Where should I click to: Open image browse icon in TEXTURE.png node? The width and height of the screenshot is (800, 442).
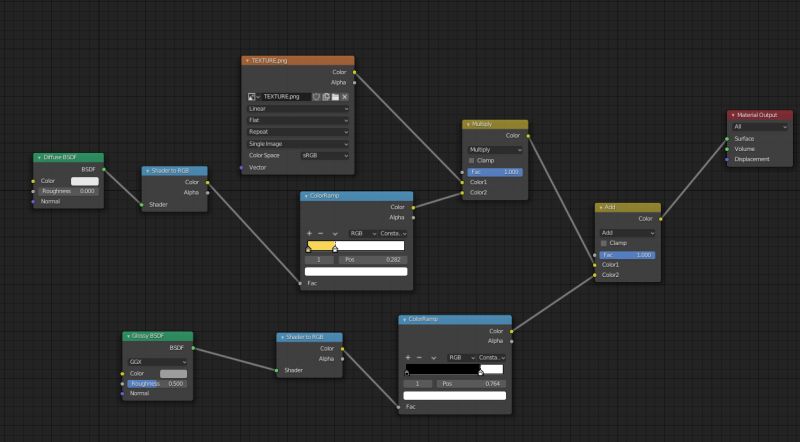click(254, 96)
